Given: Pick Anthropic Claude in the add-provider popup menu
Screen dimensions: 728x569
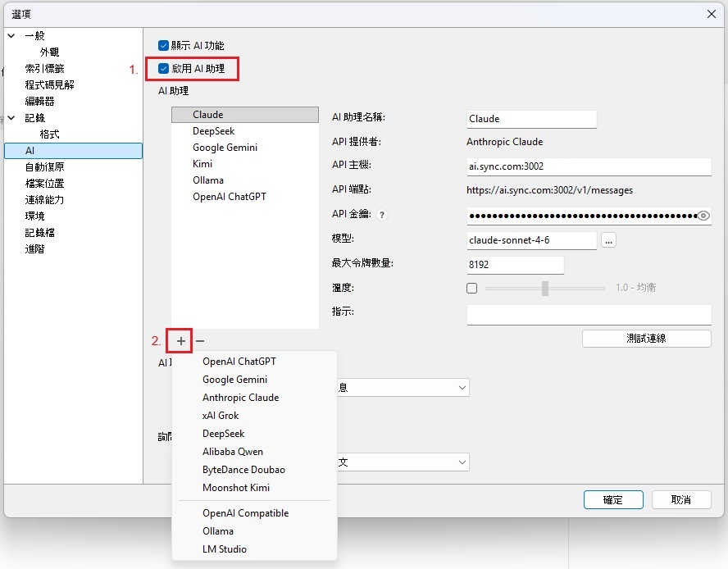Looking at the screenshot, I should 240,398.
